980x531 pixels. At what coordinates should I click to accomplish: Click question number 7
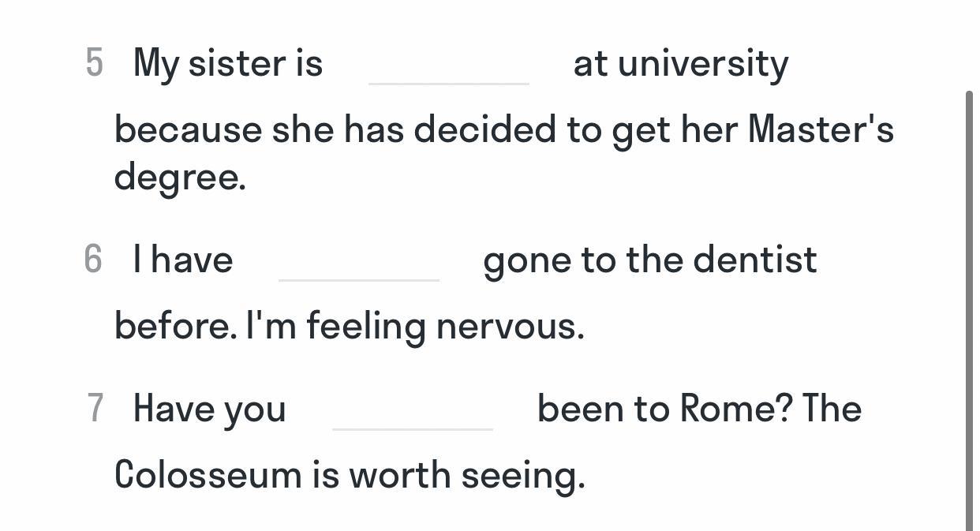[95, 409]
